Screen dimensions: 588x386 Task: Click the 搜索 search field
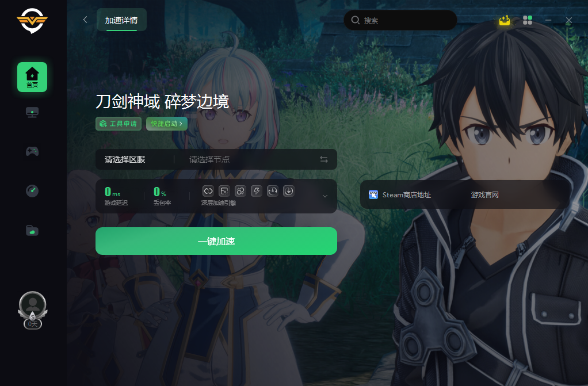click(x=400, y=20)
